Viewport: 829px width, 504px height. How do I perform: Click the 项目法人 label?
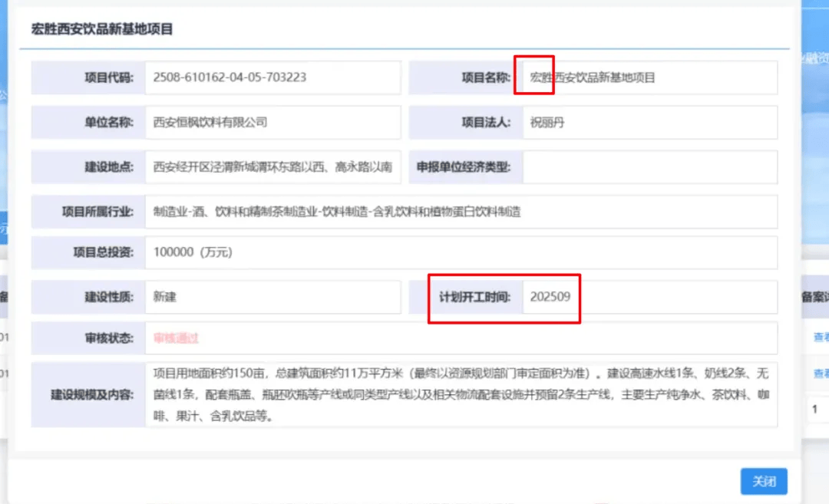tap(486, 123)
